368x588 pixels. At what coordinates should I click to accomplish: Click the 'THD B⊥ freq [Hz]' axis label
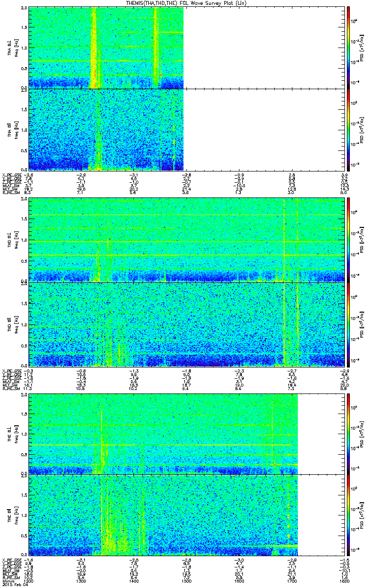tap(12, 240)
